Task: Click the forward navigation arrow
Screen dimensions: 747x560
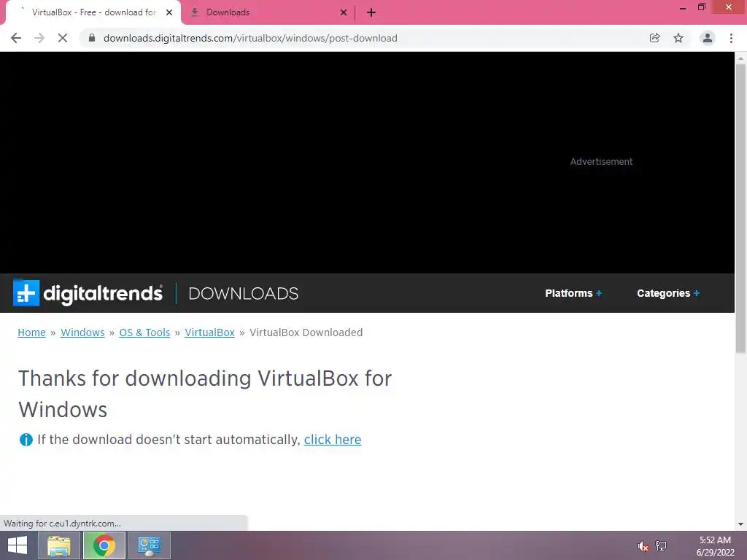Action: tap(39, 38)
